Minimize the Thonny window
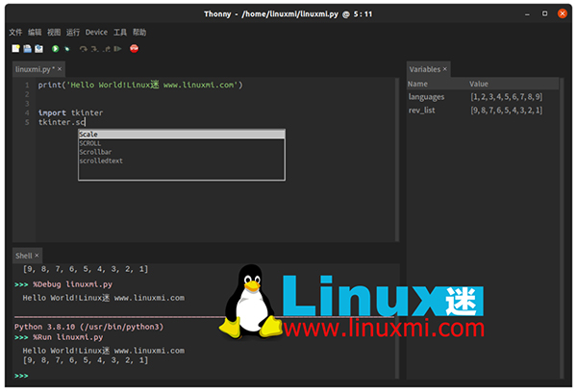Viewport: 577px width, 392px height. click(527, 14)
